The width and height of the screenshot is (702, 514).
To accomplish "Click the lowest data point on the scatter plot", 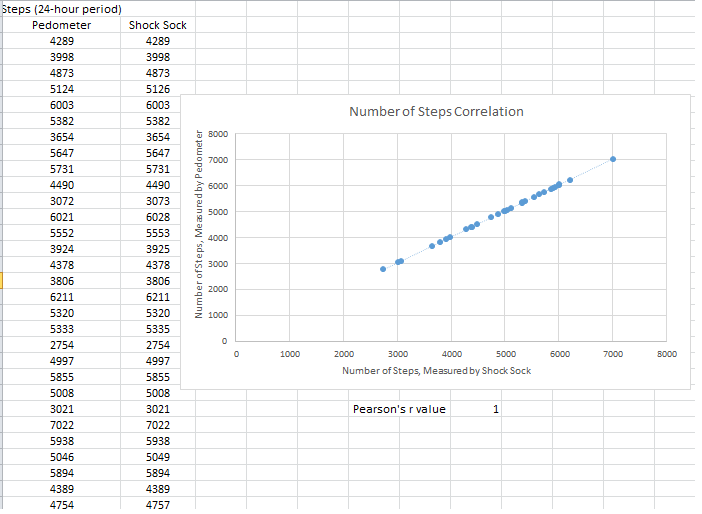I will [383, 269].
